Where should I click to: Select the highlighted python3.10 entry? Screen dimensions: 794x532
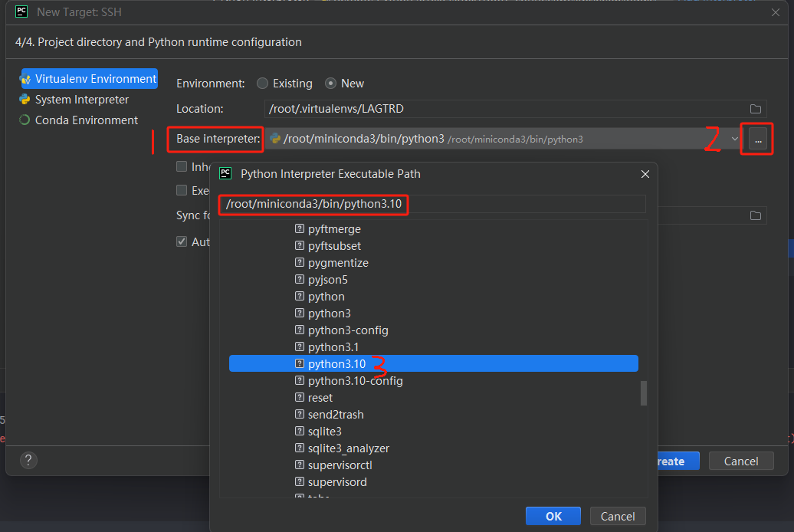pos(434,364)
